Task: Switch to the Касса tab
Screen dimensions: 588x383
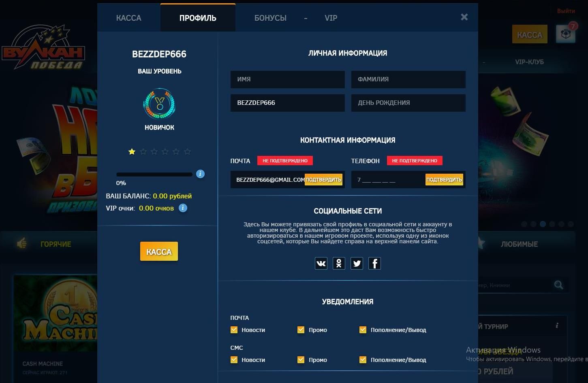Action: 128,18
